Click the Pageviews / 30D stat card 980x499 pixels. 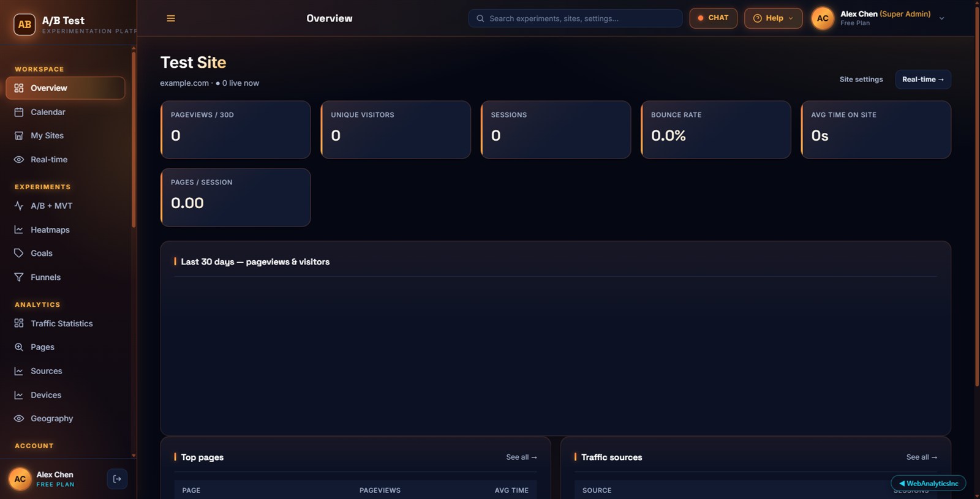pos(236,130)
